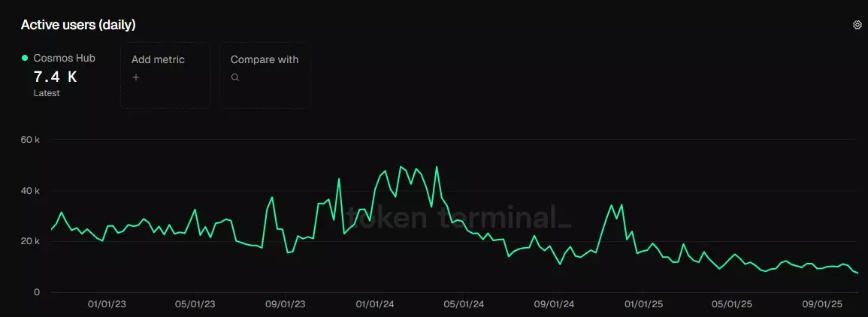This screenshot has height=317, width=868.
Task: Select the 05/01/24 date on the axis
Action: (x=464, y=304)
